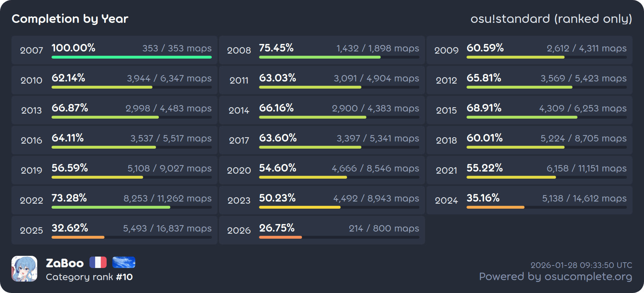Click the 2007 completion progress bar

(132, 57)
